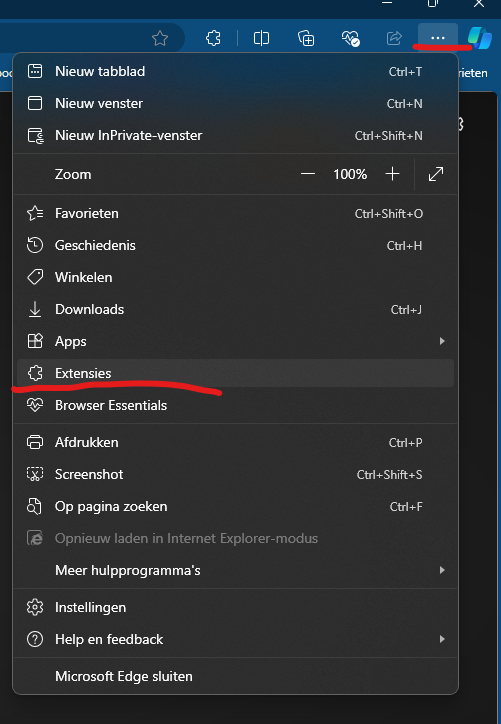Click the three-dot Settings and more button
The width and height of the screenshot is (501, 724).
(437, 38)
